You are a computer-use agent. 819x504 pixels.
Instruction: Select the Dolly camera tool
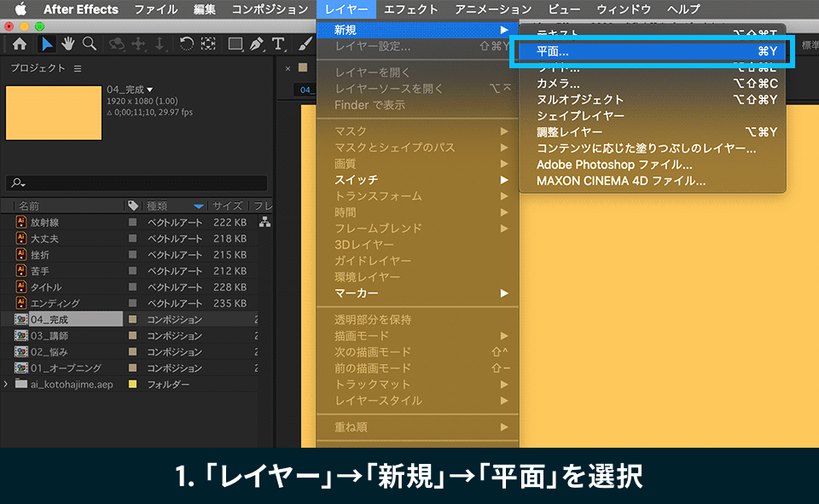click(x=160, y=43)
